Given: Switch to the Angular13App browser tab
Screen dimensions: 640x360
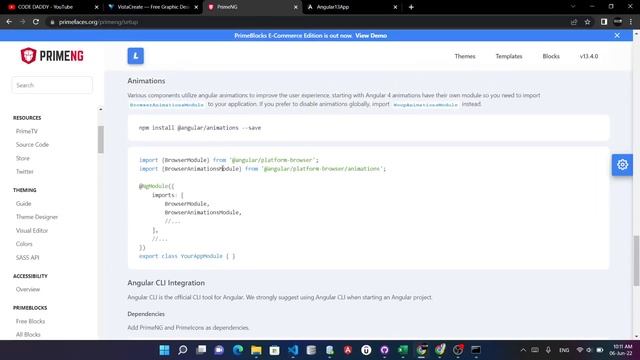Looking at the screenshot, I should tap(352, 7).
